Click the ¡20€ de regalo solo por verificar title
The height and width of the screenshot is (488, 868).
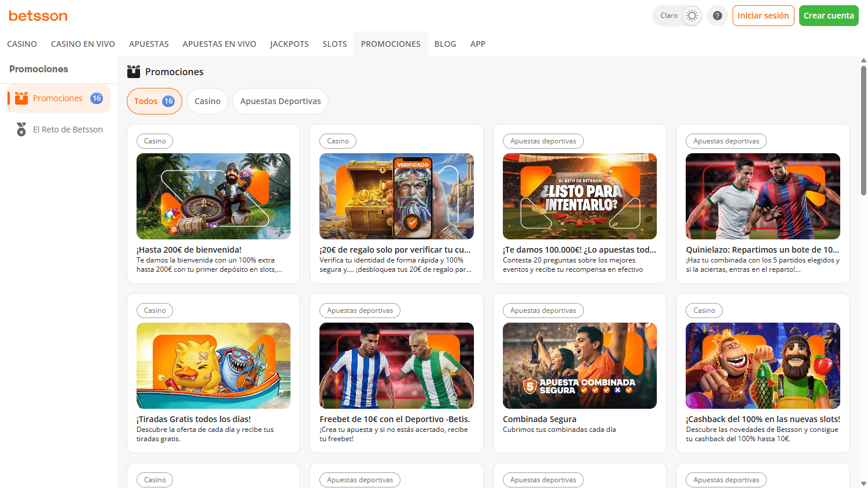tap(395, 250)
